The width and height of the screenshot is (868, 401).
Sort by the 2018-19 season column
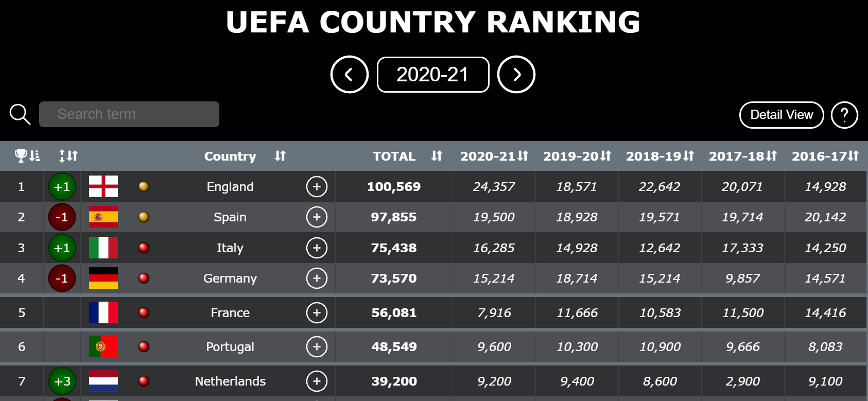[x=689, y=155]
